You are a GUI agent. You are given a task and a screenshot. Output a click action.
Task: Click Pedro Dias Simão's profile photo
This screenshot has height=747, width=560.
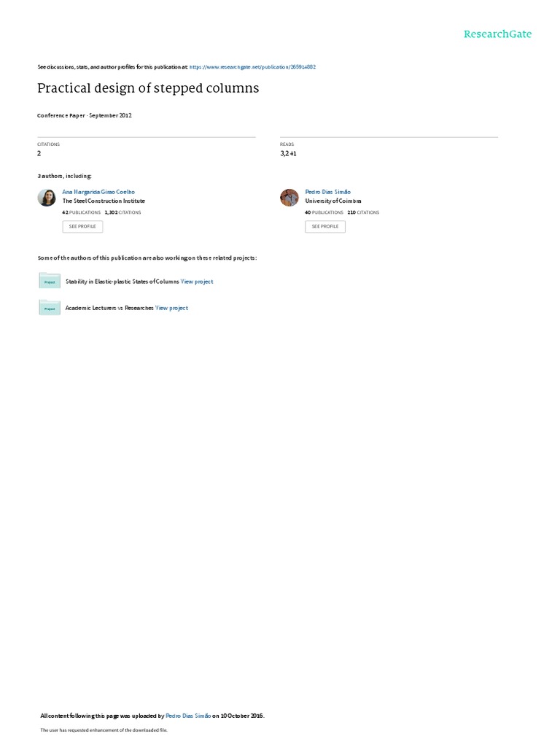[289, 197]
